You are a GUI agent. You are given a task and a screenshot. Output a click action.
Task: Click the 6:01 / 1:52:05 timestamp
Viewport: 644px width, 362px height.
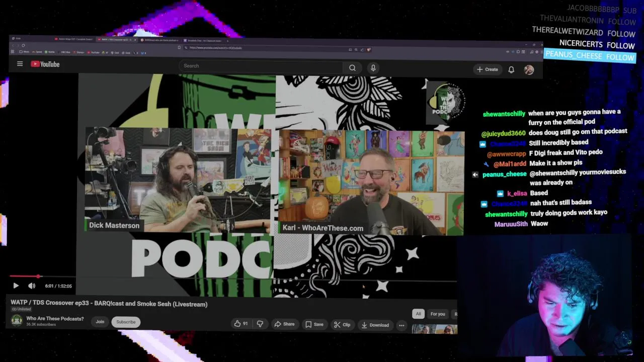58,286
